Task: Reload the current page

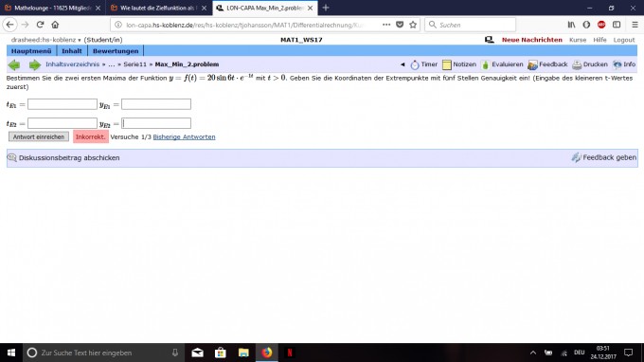Action: [x=40, y=25]
